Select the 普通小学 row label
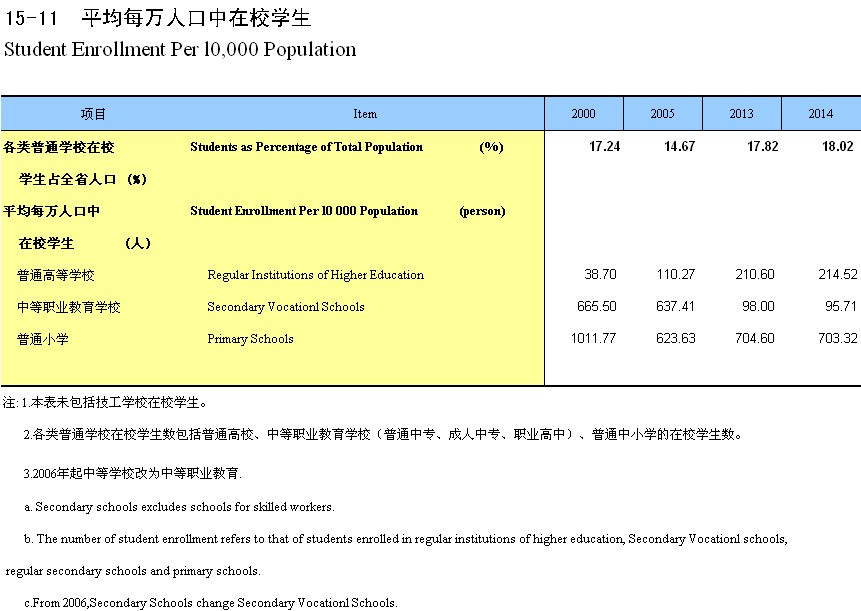861x611 pixels. click(x=42, y=339)
